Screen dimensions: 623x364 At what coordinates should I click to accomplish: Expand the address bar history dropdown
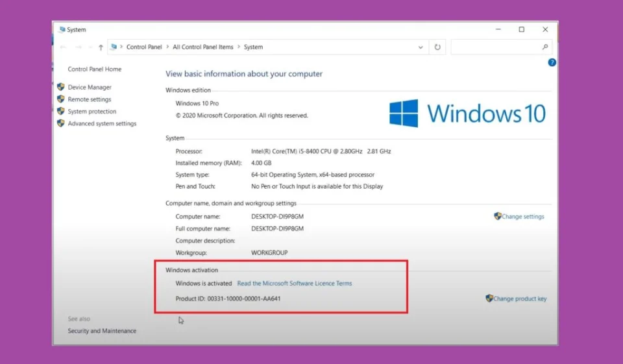tap(421, 47)
